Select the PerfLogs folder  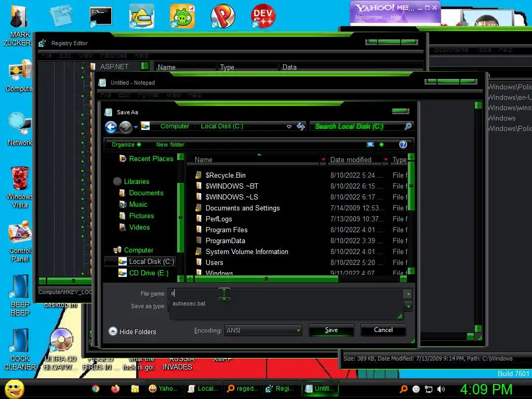click(x=219, y=219)
